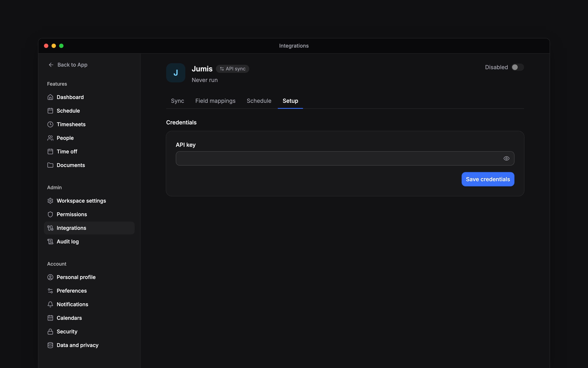Click the Timesheets clock icon
Viewport: 588px width, 368px height.
50,124
